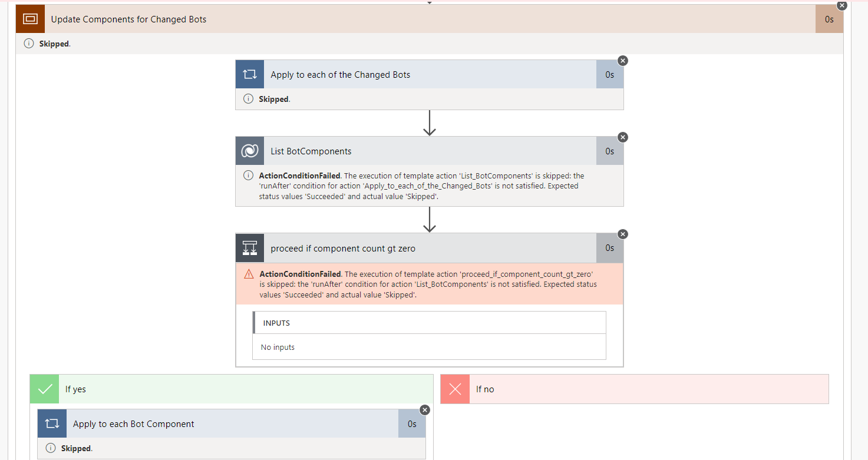The width and height of the screenshot is (868, 460).
Task: Click the Apply to each loop icon
Action: (x=249, y=74)
